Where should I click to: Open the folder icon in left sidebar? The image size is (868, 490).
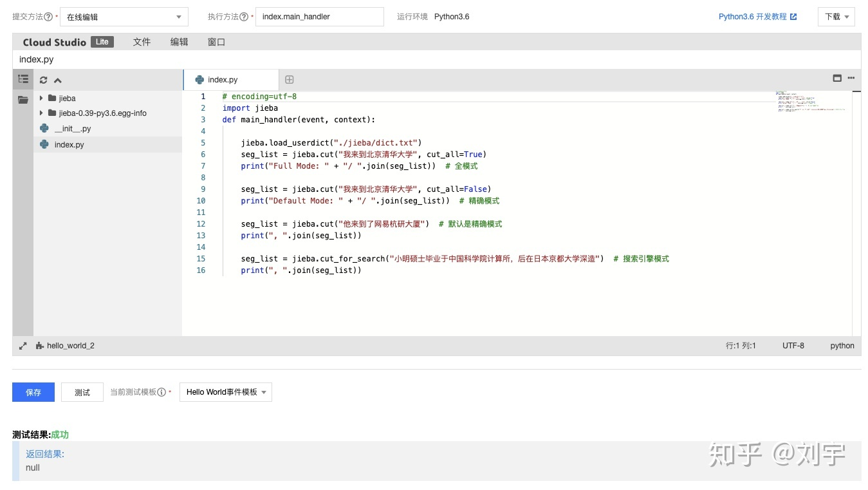(x=23, y=100)
